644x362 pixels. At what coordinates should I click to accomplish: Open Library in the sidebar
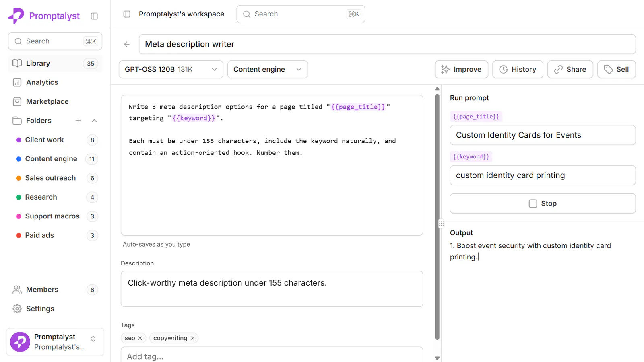pyautogui.click(x=55, y=64)
